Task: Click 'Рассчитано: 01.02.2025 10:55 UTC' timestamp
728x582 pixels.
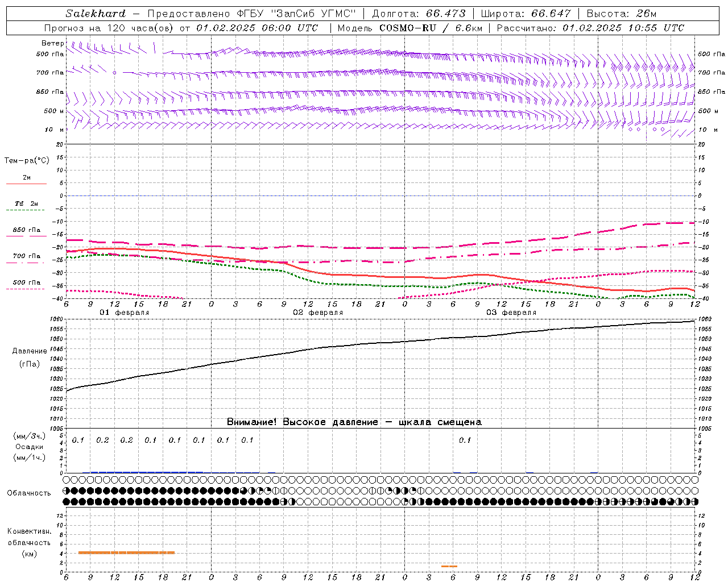Action: [x=590, y=28]
